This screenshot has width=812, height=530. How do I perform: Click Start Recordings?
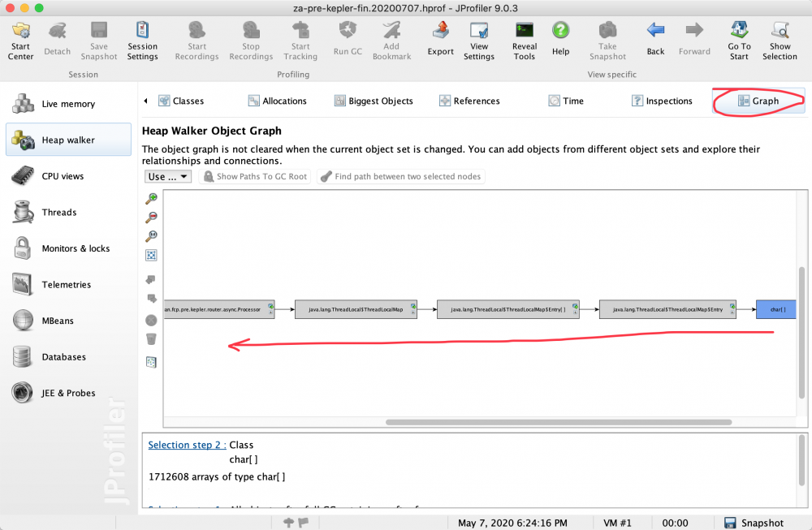point(197,41)
